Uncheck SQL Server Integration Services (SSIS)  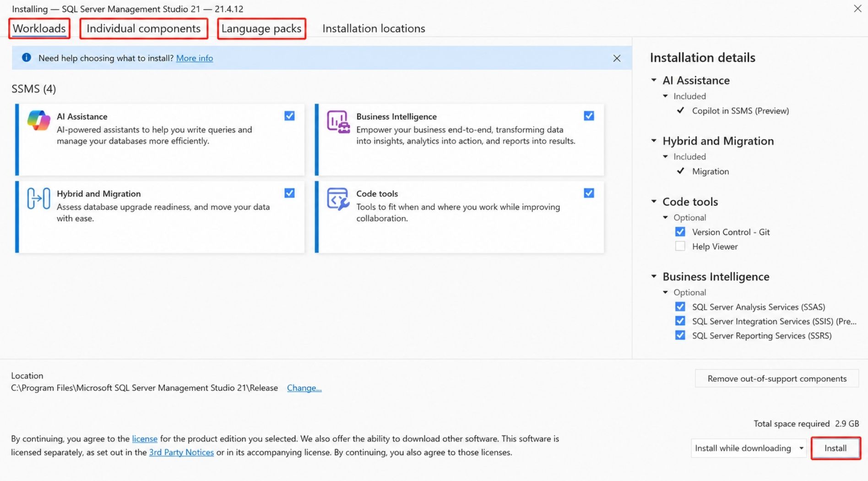pyautogui.click(x=680, y=321)
